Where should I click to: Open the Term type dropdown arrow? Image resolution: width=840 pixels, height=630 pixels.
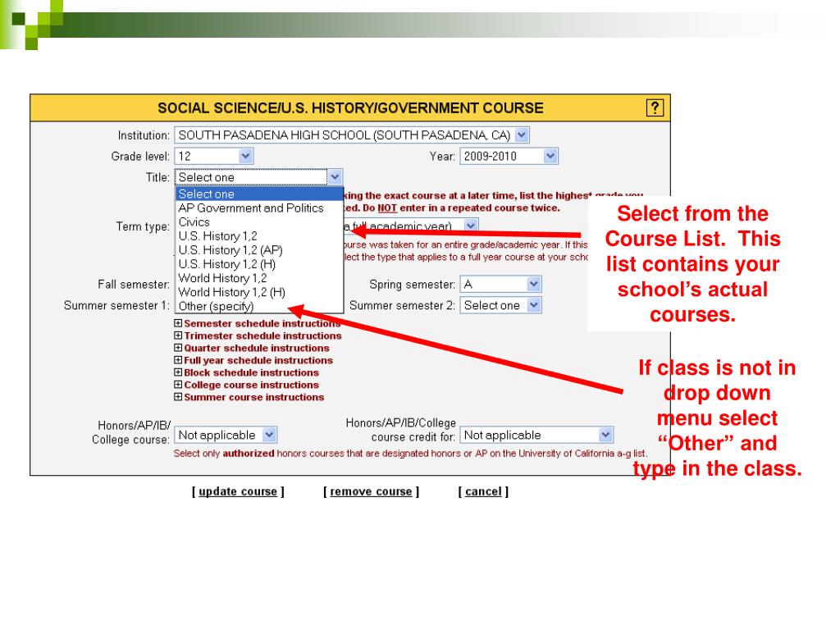tap(471, 226)
